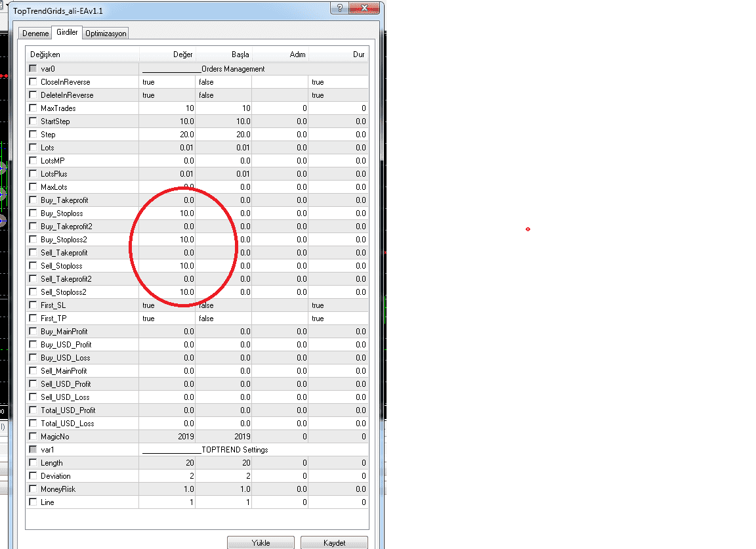This screenshot has height=549, width=756.
Task: Click the help question mark button
Action: coord(339,8)
